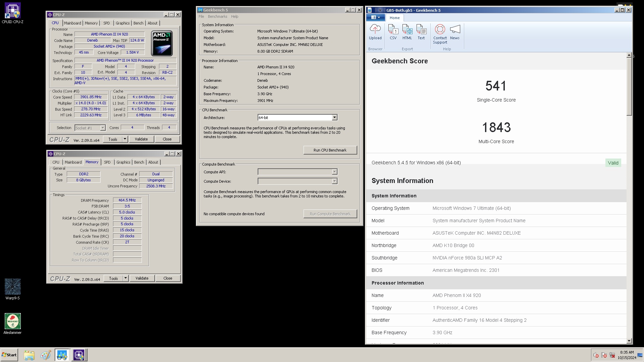Open SPD tab in top CPU-Z window
This screenshot has height=362, width=644.
coord(107,23)
